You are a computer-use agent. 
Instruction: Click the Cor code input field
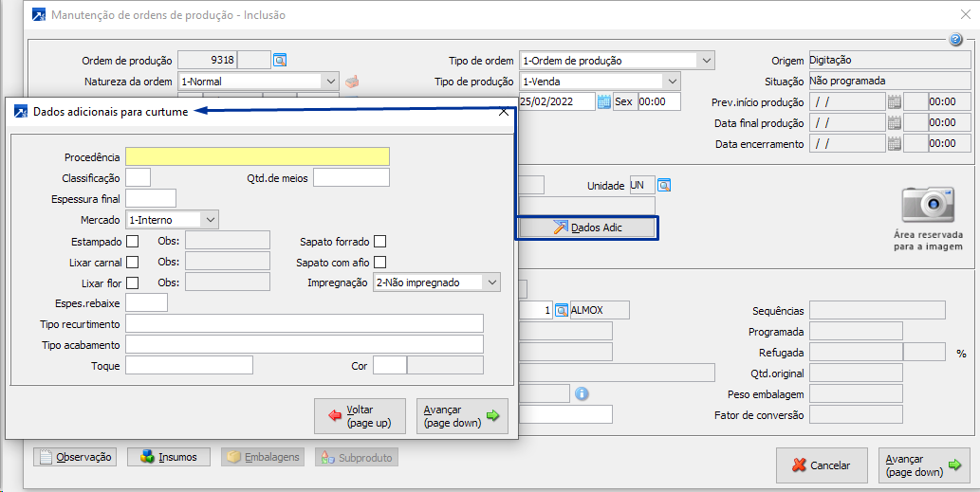pyautogui.click(x=390, y=365)
